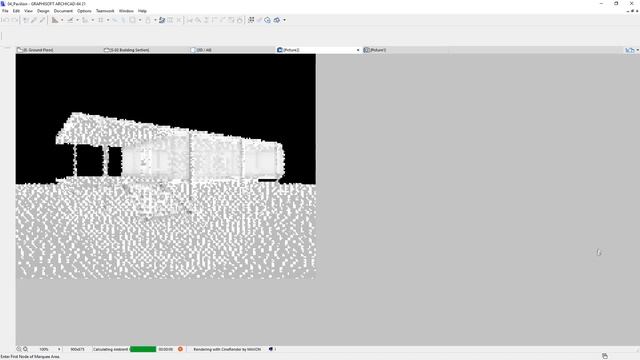
Task: Click the 900x675 image size field
Action: [77, 349]
